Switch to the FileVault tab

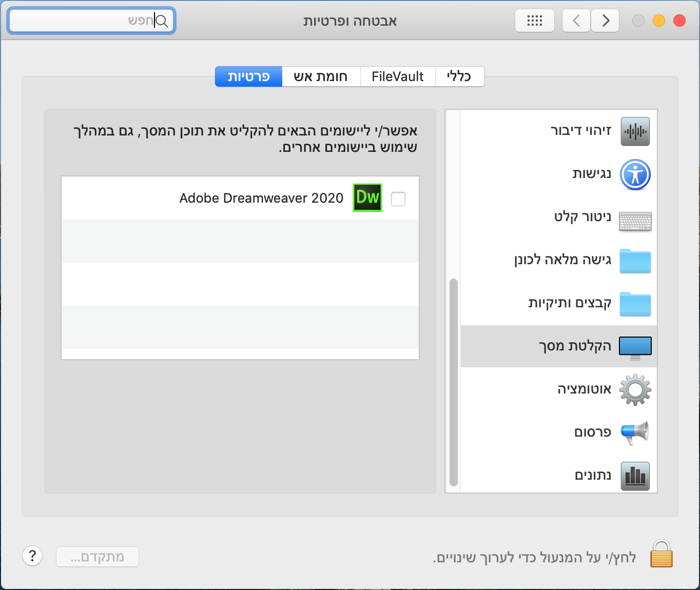(x=398, y=76)
